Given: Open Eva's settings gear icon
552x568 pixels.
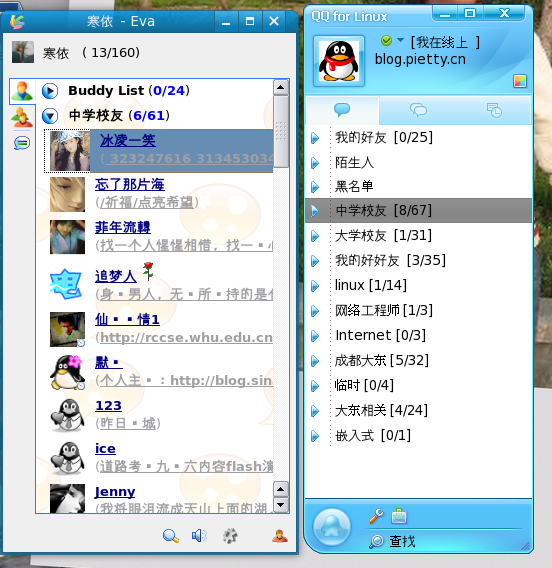Looking at the screenshot, I should [x=230, y=535].
